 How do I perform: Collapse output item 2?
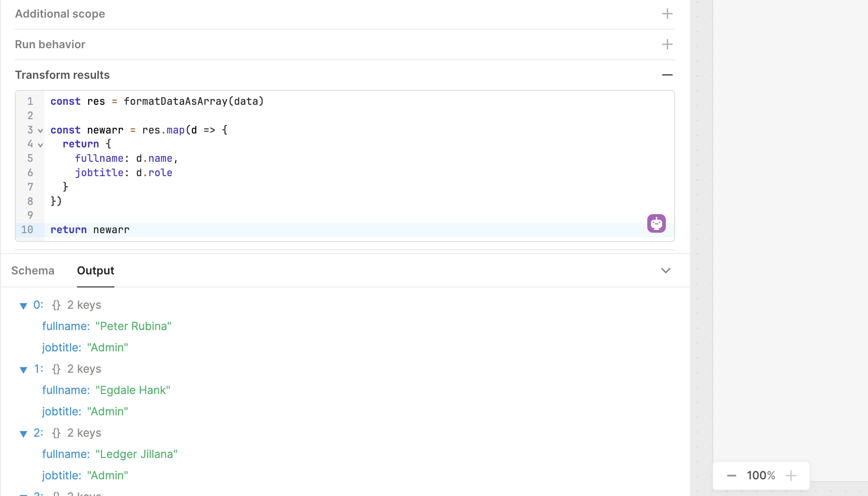click(23, 433)
